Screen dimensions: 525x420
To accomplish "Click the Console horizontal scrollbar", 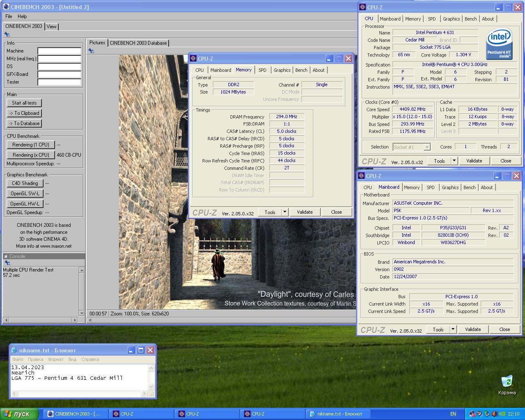I will (40, 320).
